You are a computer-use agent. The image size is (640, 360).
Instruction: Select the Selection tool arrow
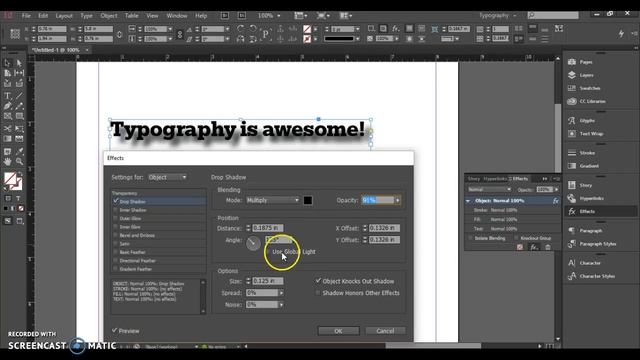(x=7, y=63)
